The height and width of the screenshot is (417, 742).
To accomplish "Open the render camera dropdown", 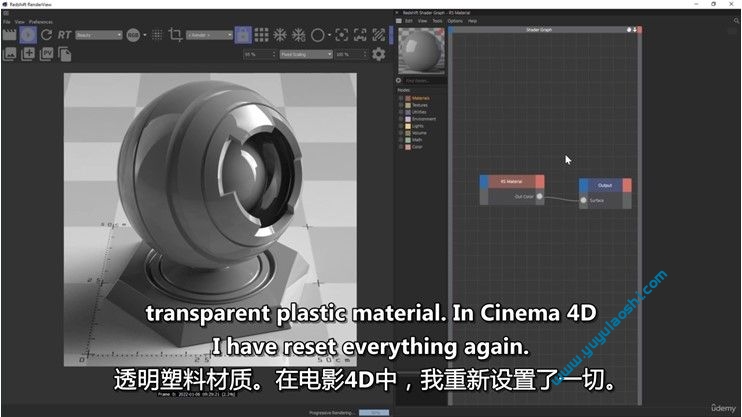I will (209, 35).
